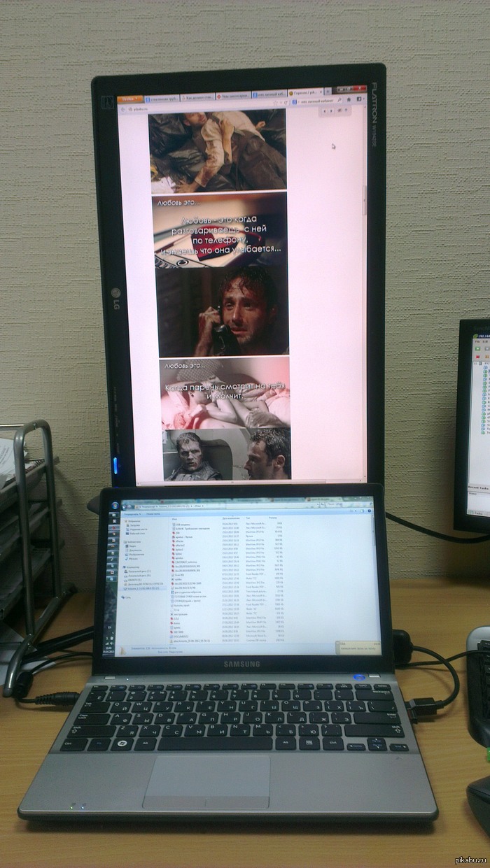Click the previous-post arrow in the floating page widget
490x868 pixels.
pyautogui.click(x=325, y=111)
